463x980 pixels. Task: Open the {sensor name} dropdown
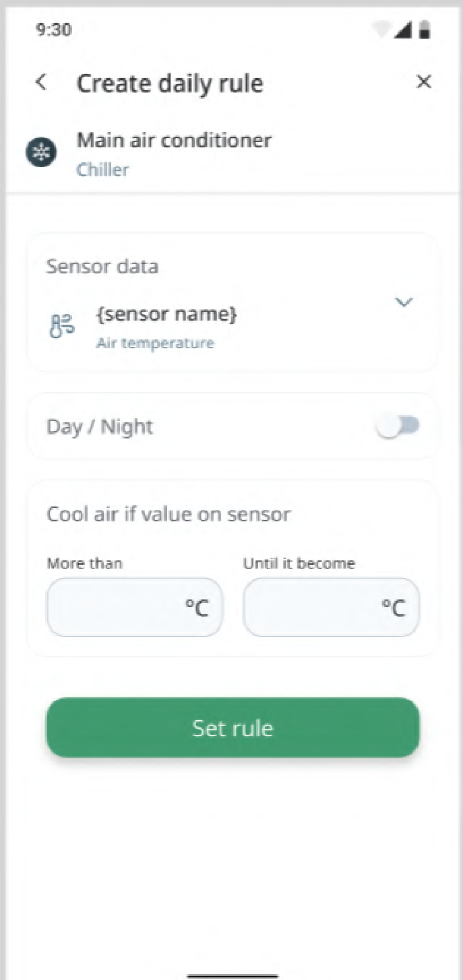pos(166,315)
